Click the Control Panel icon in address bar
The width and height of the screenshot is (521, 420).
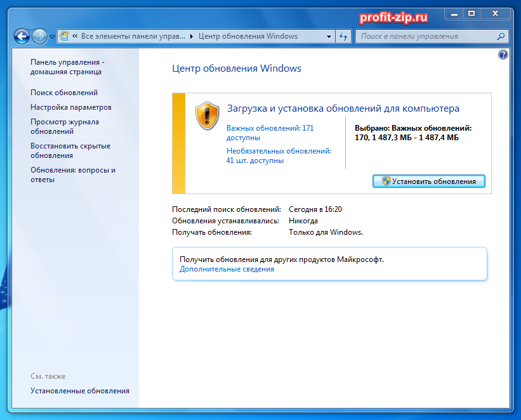(x=64, y=36)
